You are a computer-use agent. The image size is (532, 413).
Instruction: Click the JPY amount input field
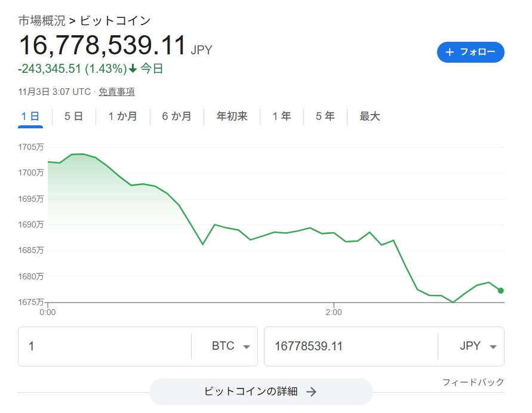(350, 346)
